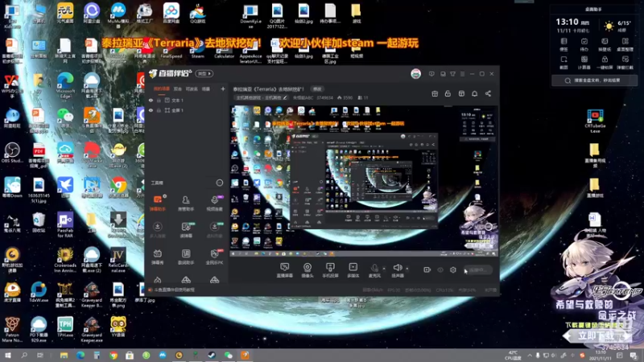Open the 弹幕助手 tool in the toolbox
Screen dimensions: 644x362
(x=158, y=203)
